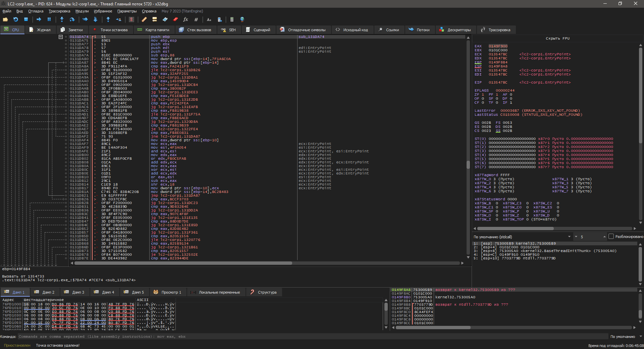The image size is (644, 349).
Task: Open a file with the folder icon
Action: (x=5, y=19)
